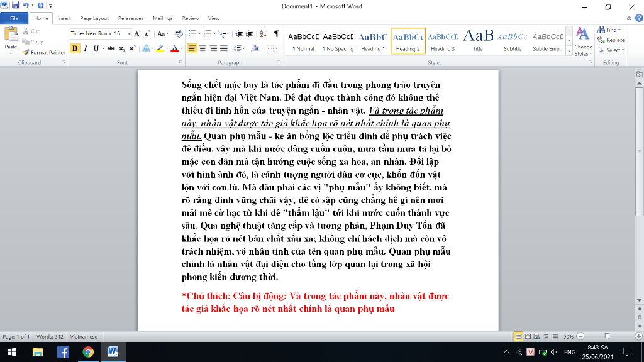Switch to the Page Layout tab

94,18
